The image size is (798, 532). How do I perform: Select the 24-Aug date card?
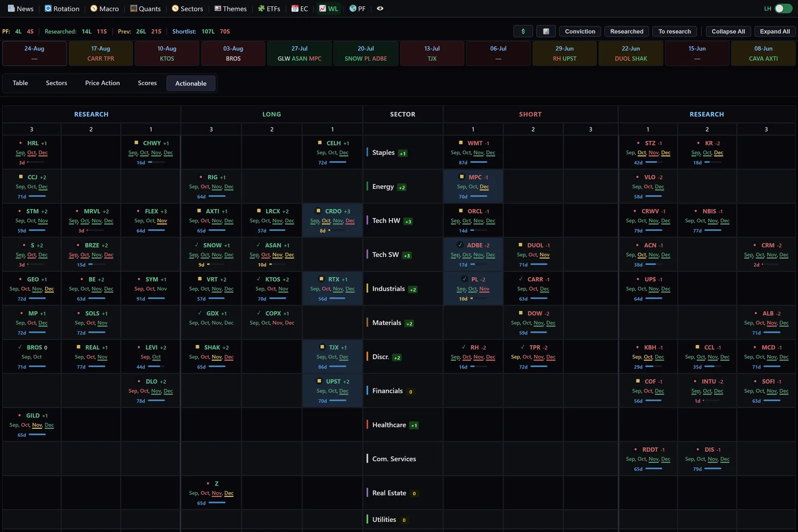pos(34,53)
